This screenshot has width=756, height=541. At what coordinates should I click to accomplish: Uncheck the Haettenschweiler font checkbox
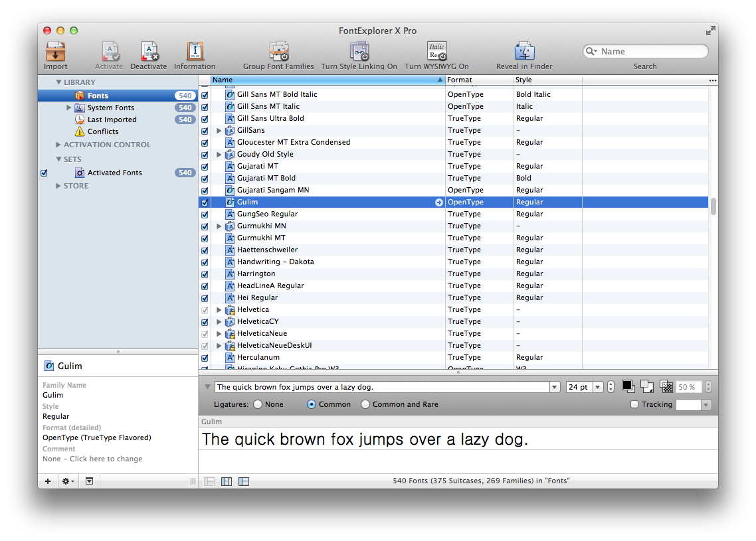tap(205, 250)
